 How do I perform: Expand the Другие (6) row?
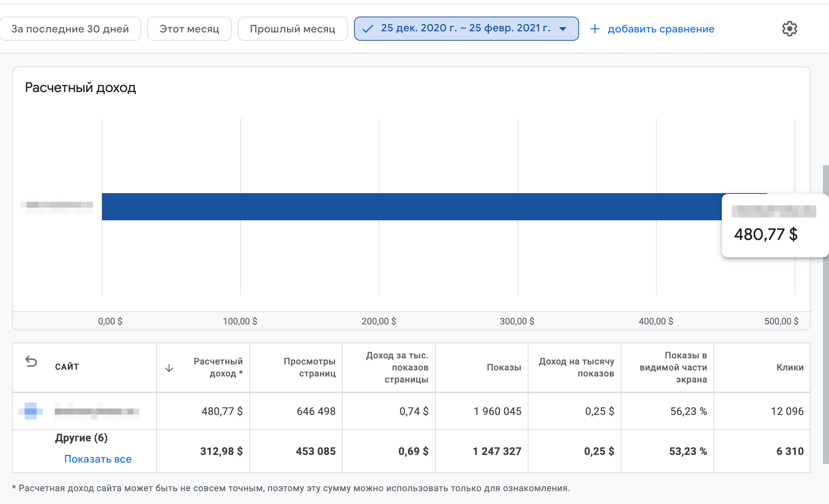click(81, 438)
